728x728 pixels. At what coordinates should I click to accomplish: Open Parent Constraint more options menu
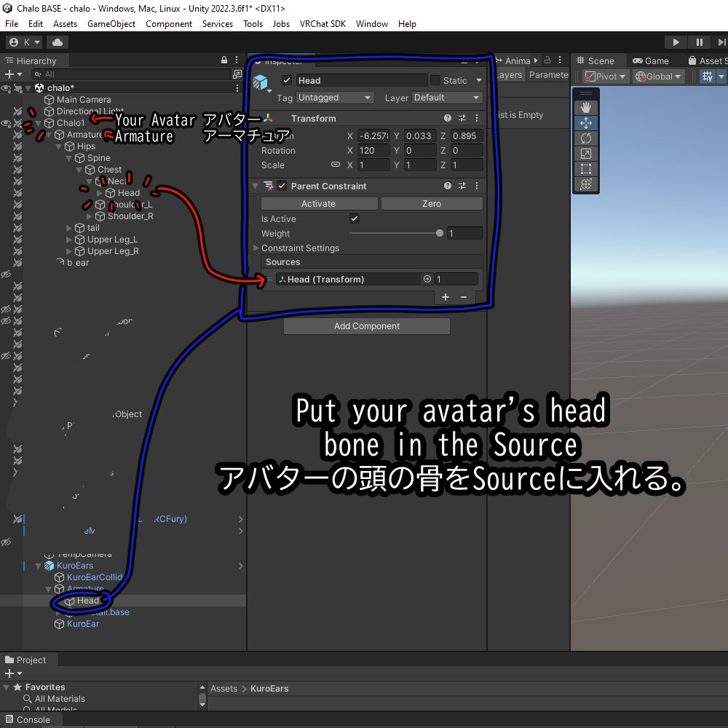[x=477, y=186]
